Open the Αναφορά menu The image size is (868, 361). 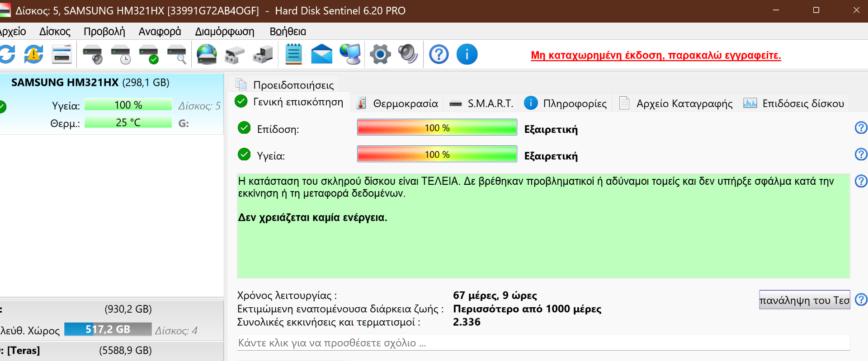(160, 32)
